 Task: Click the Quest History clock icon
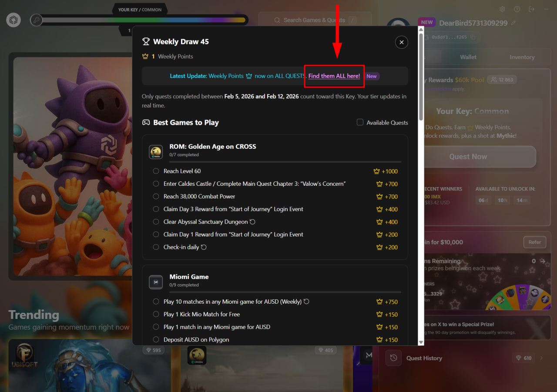point(393,358)
